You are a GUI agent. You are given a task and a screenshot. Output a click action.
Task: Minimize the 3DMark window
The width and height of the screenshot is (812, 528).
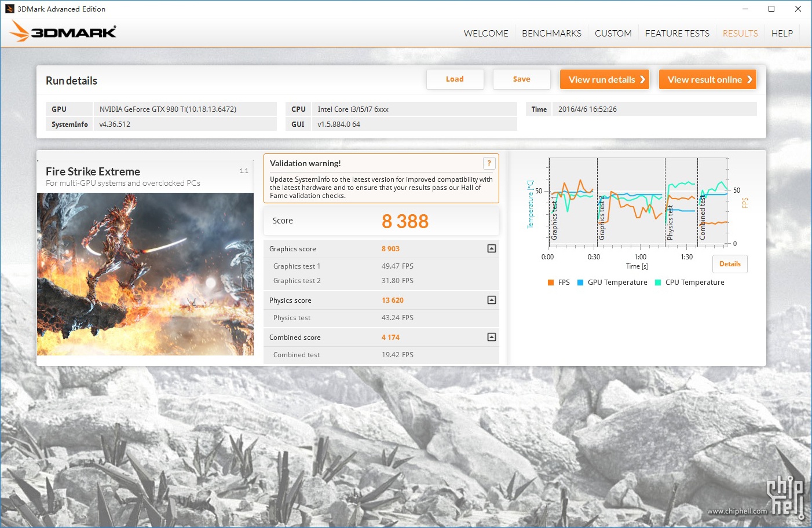coord(745,9)
